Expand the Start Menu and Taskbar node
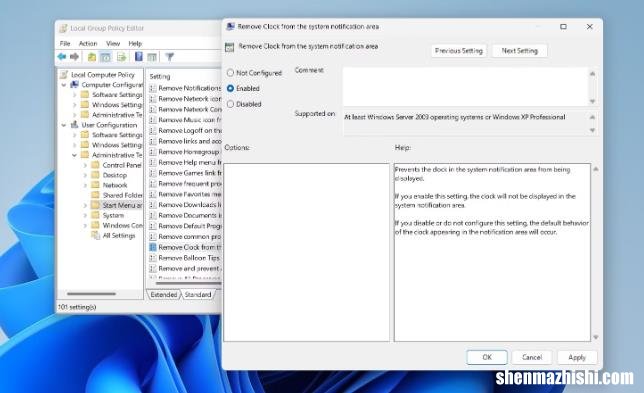644x393 pixels. 85,205
